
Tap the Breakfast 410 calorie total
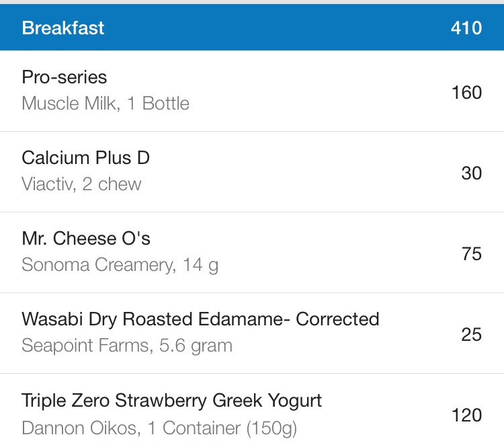(466, 28)
